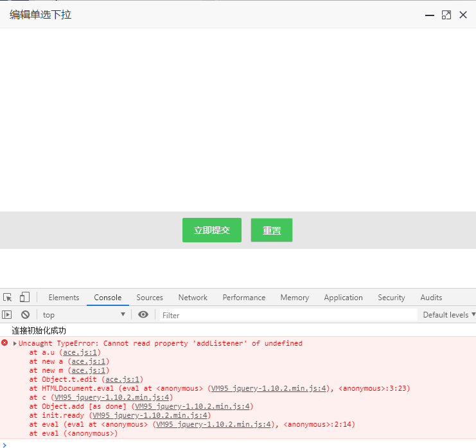This screenshot has width=476, height=448.
Task: Switch to the Security tab
Action: click(391, 298)
